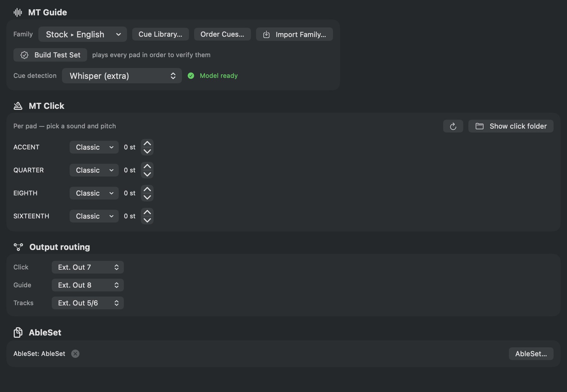567x392 pixels.
Task: Open the Tracks output Ext. Out 5/6 dropdown
Action: pyautogui.click(x=88, y=303)
